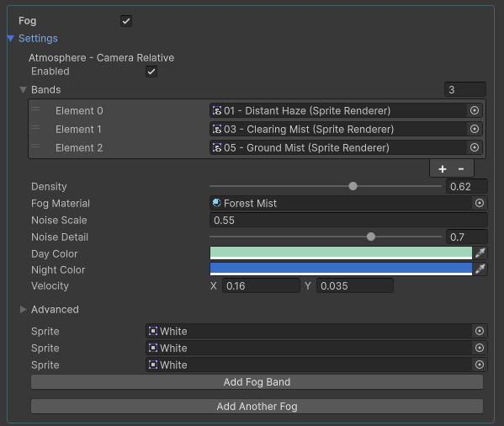Collapse the Bands list foldout
The width and height of the screenshot is (504, 426).
coord(23,90)
